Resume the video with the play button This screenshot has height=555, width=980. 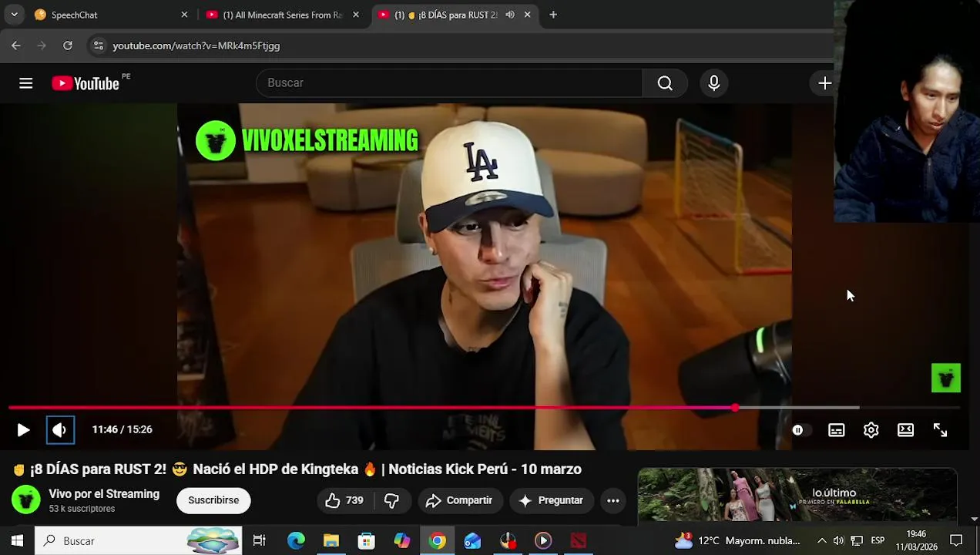pos(23,430)
